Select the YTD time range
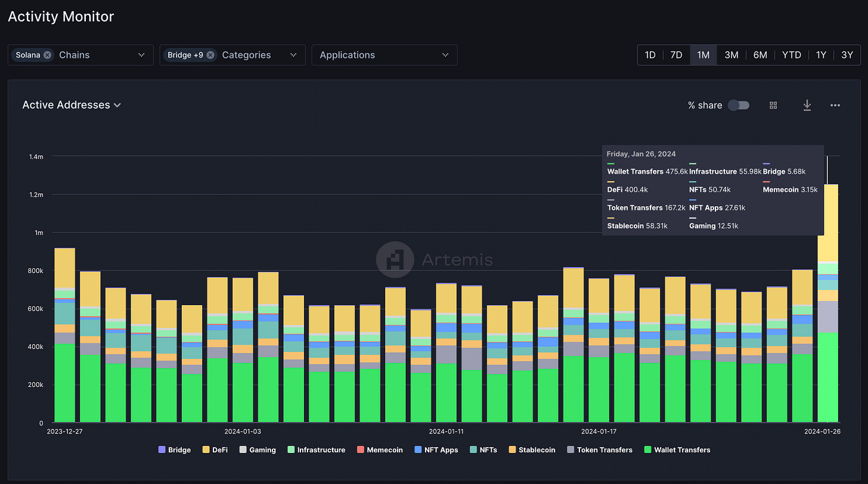The image size is (868, 484). (x=792, y=55)
